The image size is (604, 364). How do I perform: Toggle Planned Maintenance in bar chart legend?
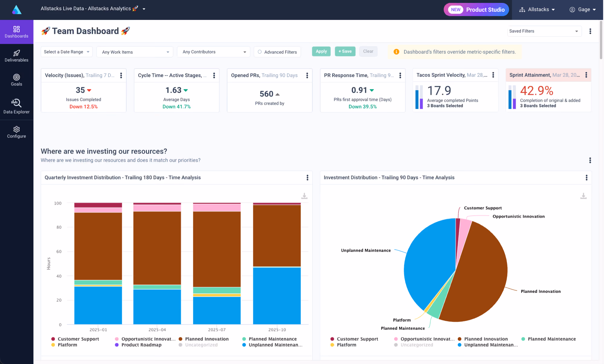point(269,339)
